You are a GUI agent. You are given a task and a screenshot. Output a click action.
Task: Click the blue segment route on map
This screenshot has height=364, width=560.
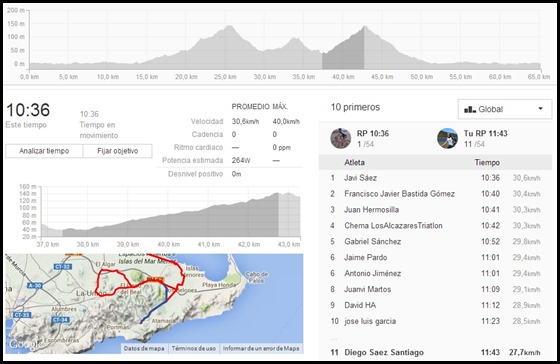(x=157, y=304)
